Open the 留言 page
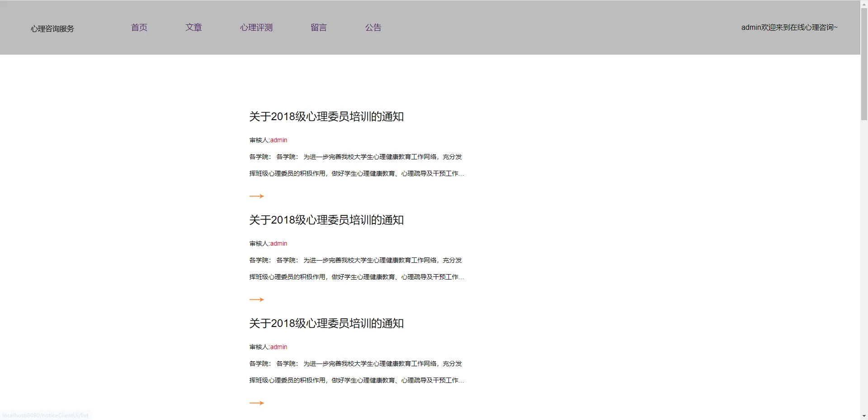868x420 pixels. (318, 27)
